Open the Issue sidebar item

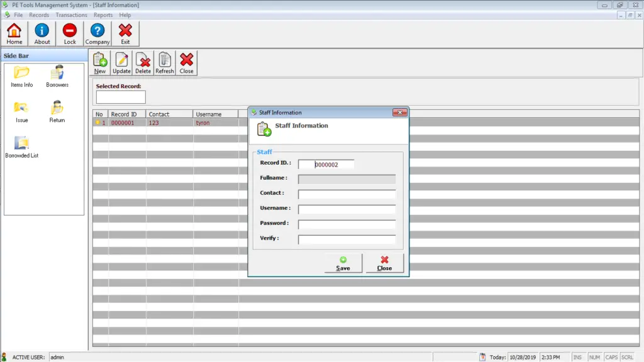point(21,111)
